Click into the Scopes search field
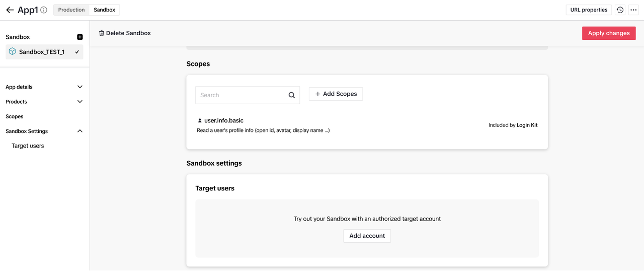The width and height of the screenshot is (644, 271). pyautogui.click(x=242, y=95)
